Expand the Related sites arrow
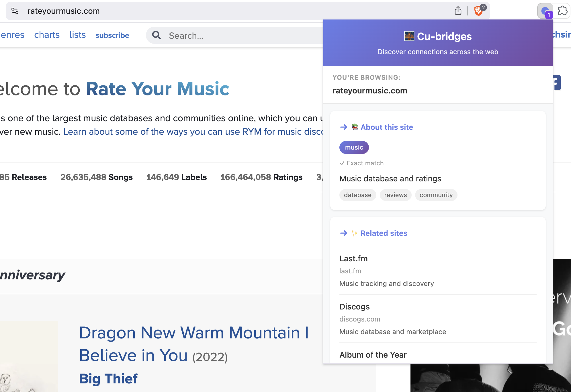 tap(343, 233)
